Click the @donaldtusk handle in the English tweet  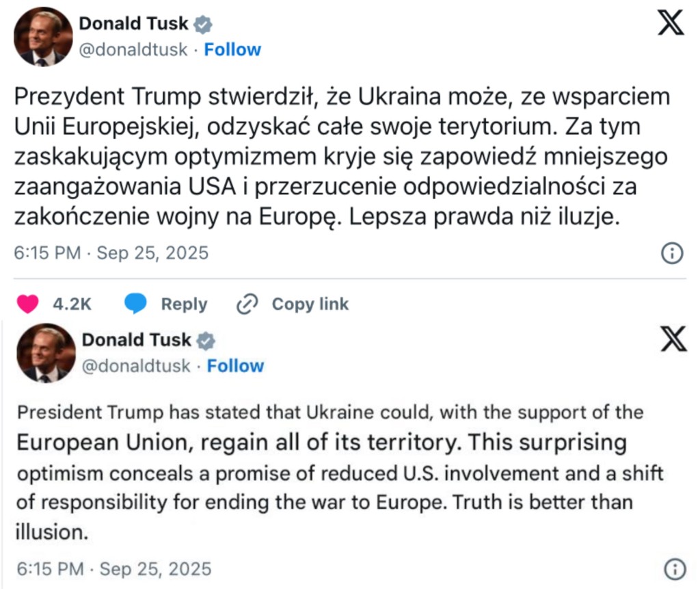point(136,366)
